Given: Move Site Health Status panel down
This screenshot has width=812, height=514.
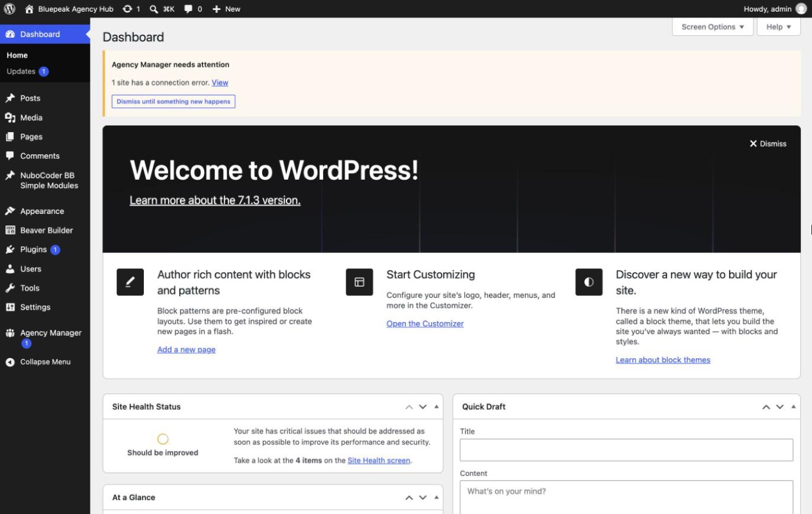Looking at the screenshot, I should [423, 407].
